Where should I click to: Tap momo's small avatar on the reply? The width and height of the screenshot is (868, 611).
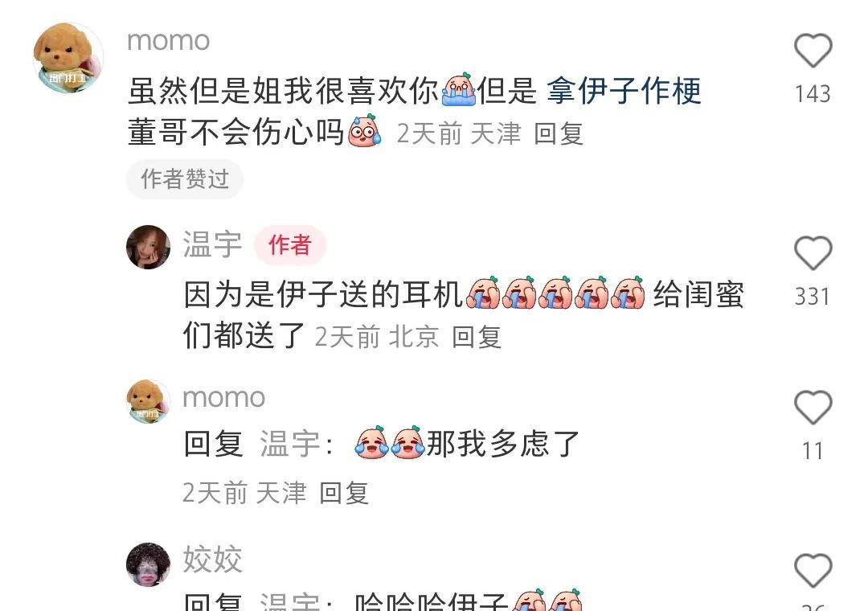[x=149, y=401]
